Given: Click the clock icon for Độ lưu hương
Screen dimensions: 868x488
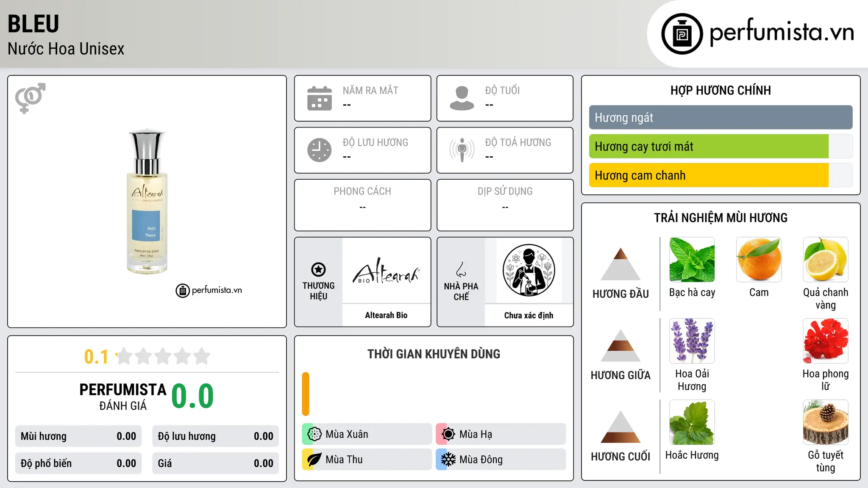Looking at the screenshot, I should [320, 150].
